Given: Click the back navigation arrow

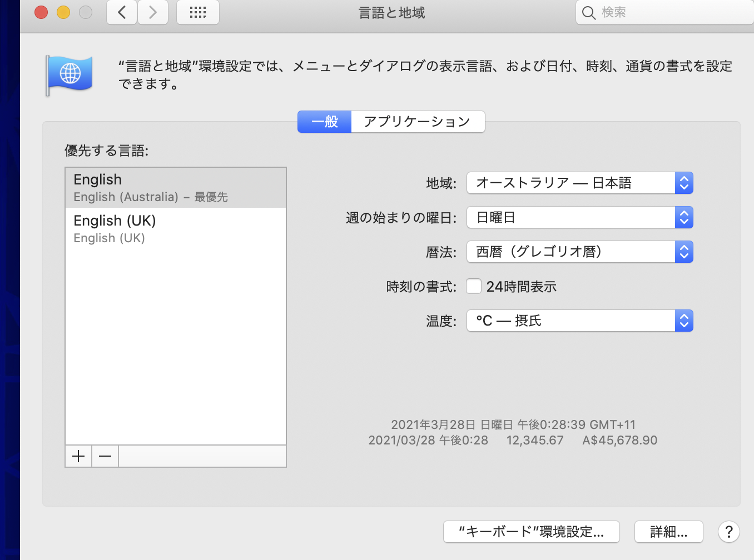Looking at the screenshot, I should point(122,12).
